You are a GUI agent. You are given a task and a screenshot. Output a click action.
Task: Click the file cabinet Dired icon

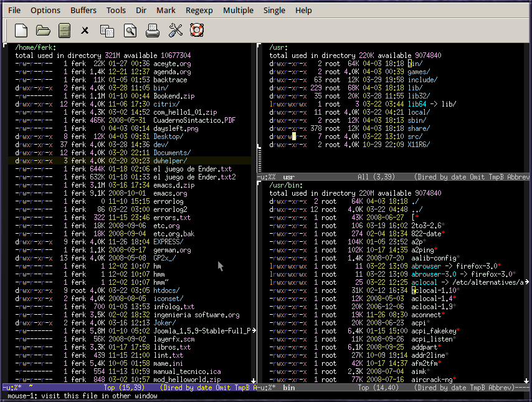tap(64, 31)
